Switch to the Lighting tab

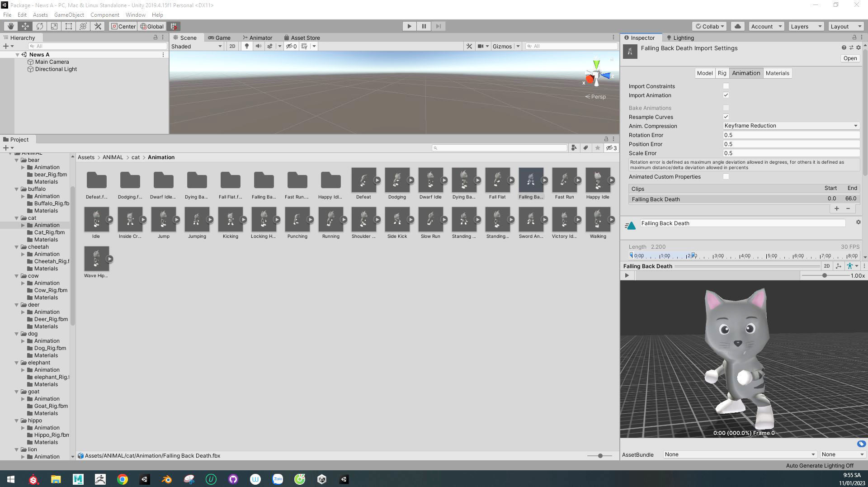click(x=680, y=38)
